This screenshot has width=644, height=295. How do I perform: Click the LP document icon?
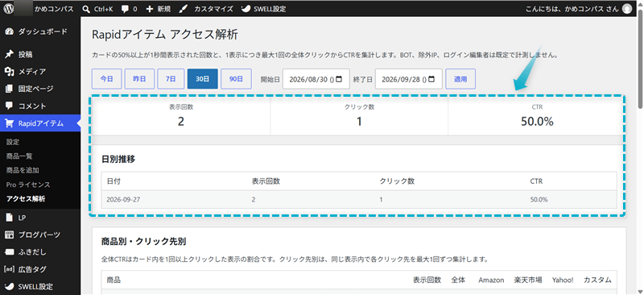[10, 218]
